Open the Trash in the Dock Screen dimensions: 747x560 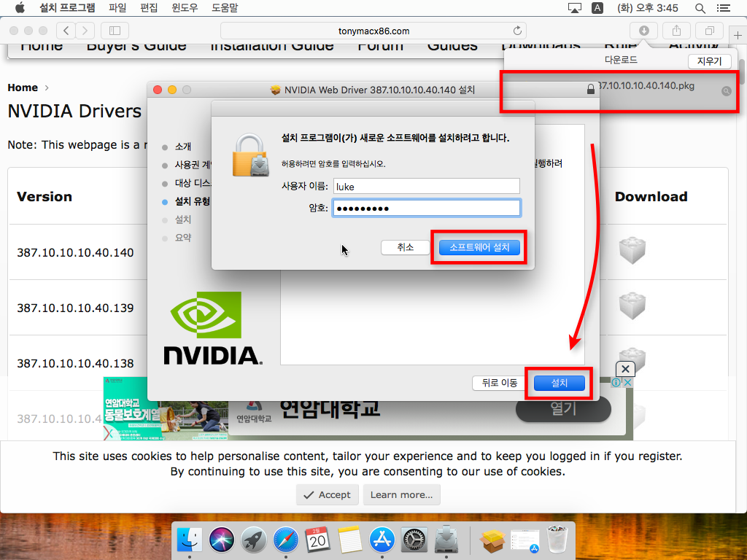(x=557, y=540)
